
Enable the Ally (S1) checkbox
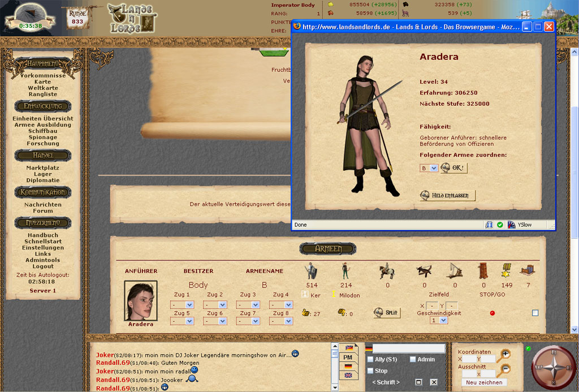[370, 359]
